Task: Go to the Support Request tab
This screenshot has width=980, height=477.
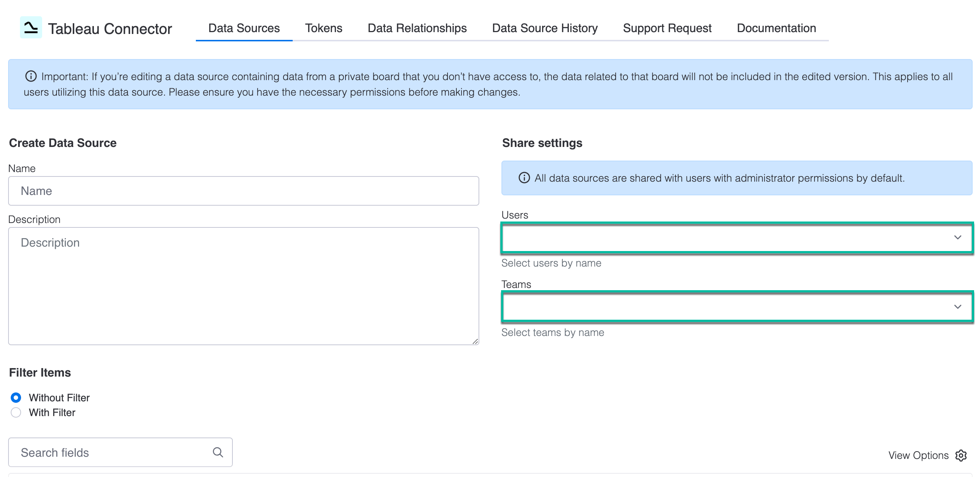Action: pos(667,28)
